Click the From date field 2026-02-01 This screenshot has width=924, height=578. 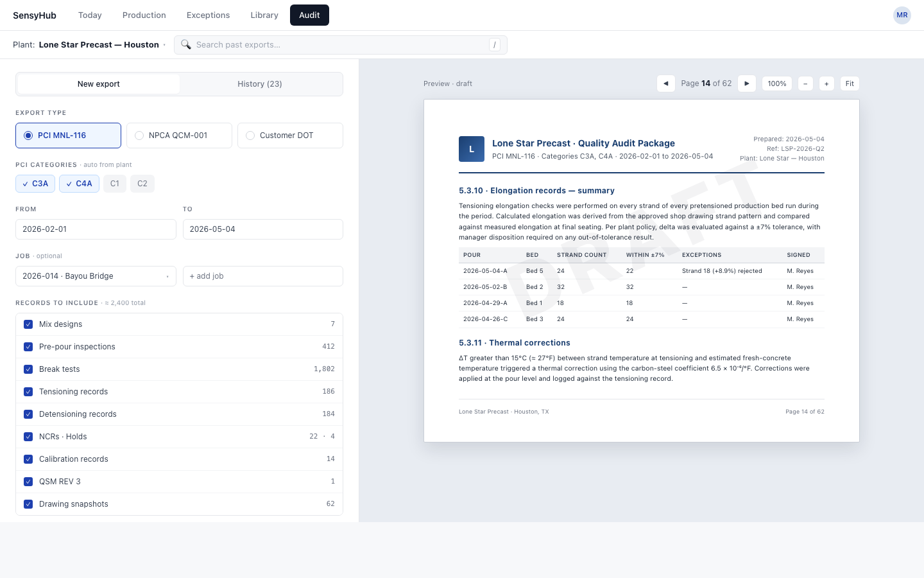96,229
